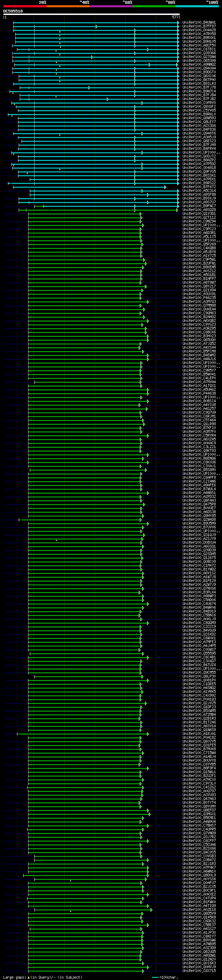This screenshot has height=980, width=222.
Task: Select alignment label UniRef100_A5C314
Action: [x=199, y=191]
